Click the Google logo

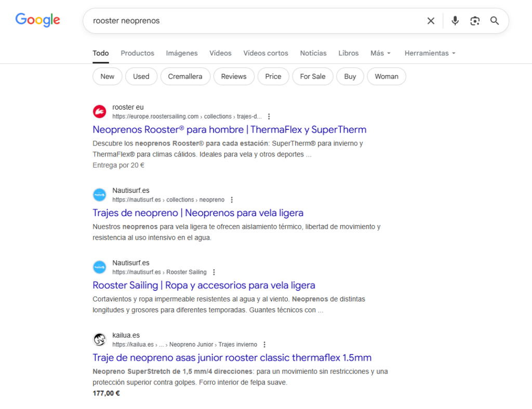[x=37, y=20]
